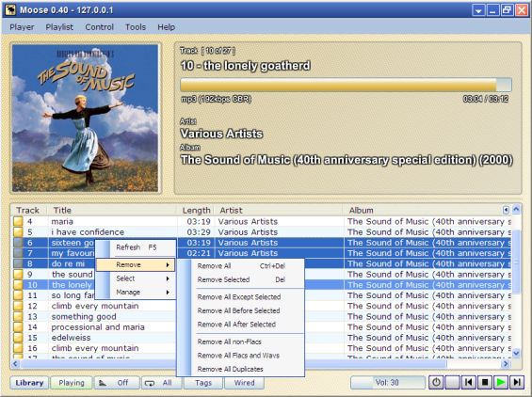The height and width of the screenshot is (397, 532).
Task: Click the yellow icon of track 14
Action: coord(18,327)
